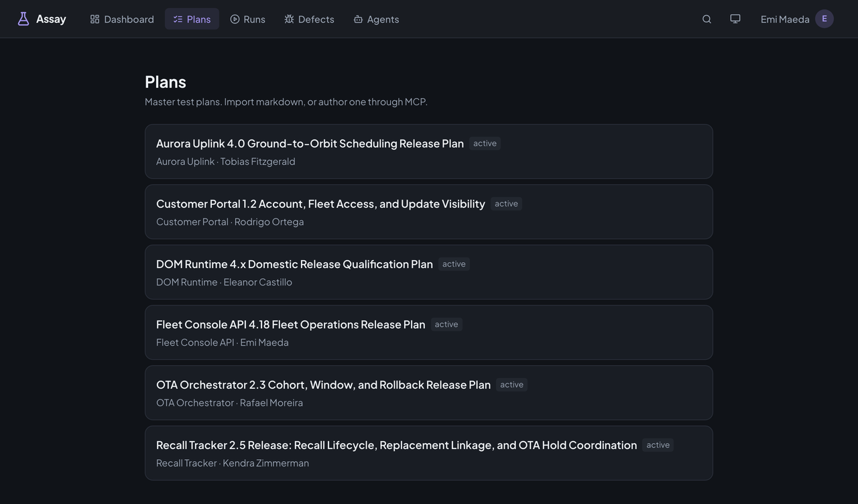Open Fleet Console API 4.18 plan
Image resolution: width=858 pixels, height=504 pixels.
click(429, 332)
